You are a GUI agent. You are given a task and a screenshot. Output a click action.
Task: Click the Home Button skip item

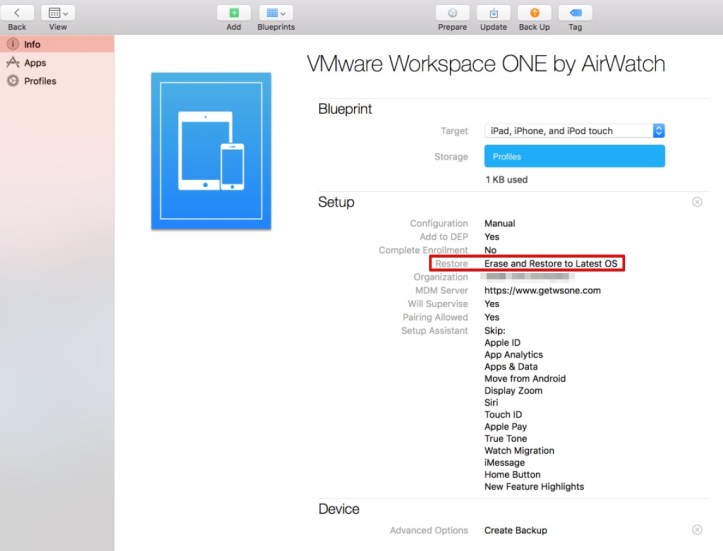pos(512,475)
